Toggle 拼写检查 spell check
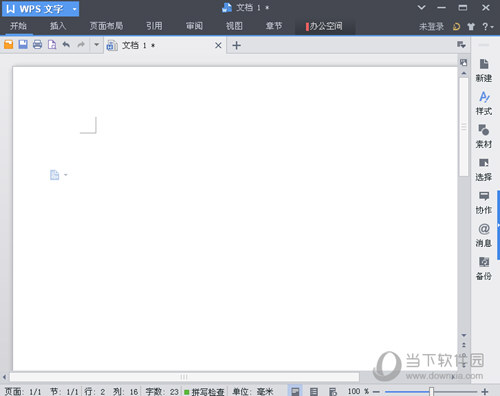Screen dimensions: 500x396 204,392
